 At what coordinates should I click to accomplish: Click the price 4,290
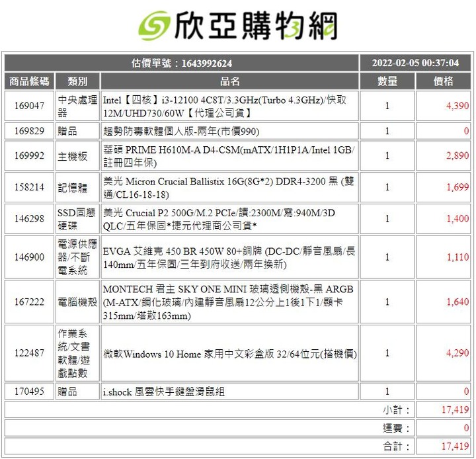coord(457,353)
